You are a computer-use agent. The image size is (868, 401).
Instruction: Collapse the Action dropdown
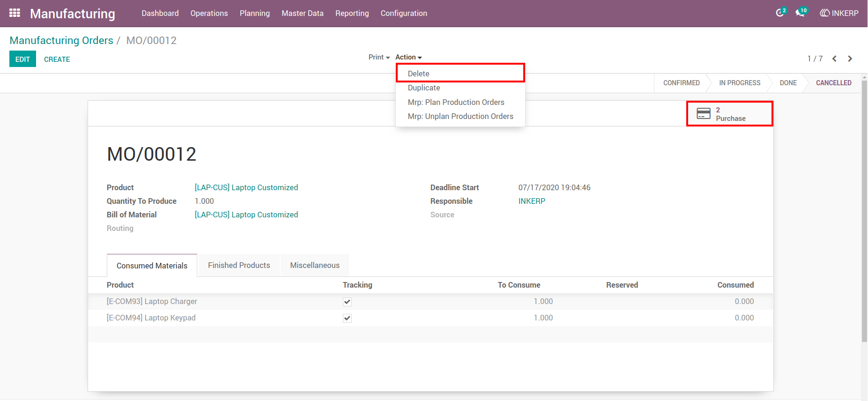point(408,57)
